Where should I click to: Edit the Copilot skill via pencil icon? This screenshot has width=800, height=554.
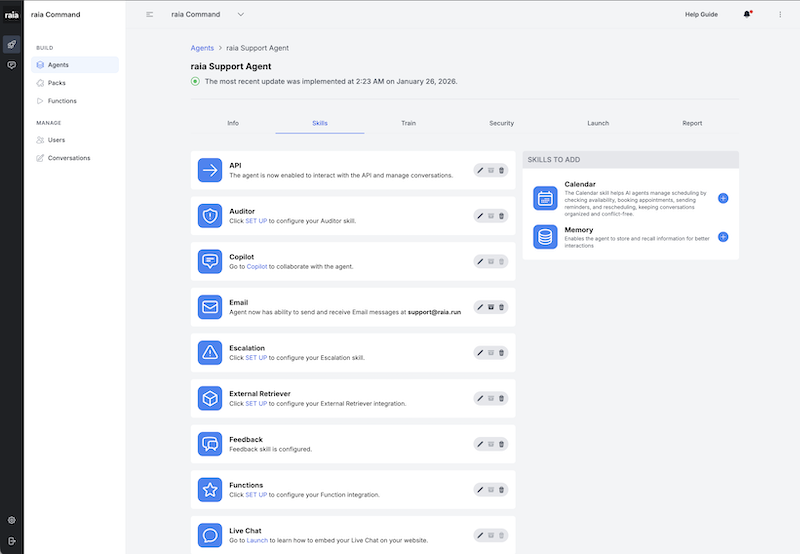(x=480, y=262)
